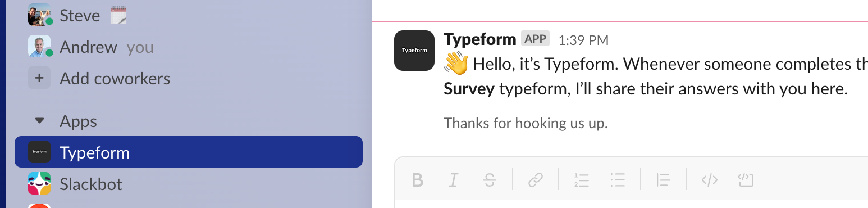
Task: Click the 1:39 PM message timestamp
Action: coord(583,40)
